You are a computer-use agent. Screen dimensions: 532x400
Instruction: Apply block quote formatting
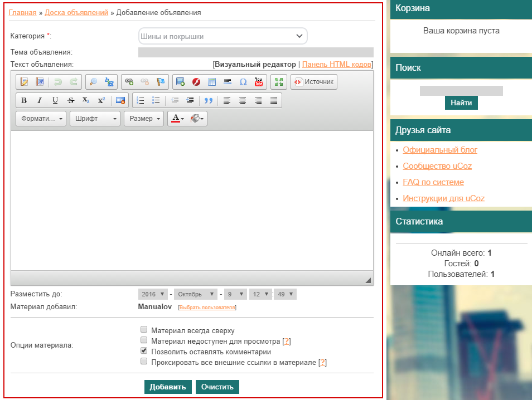pos(209,101)
